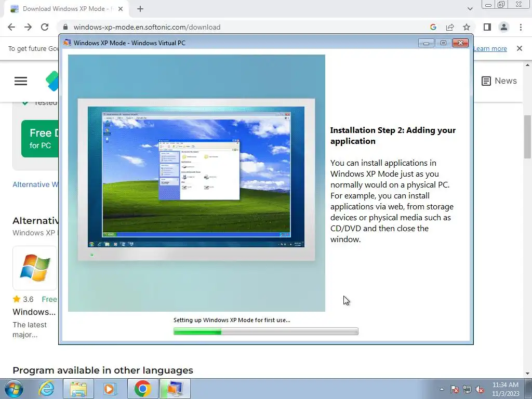
Task: Close the Windows XP Mode window
Action: click(460, 43)
